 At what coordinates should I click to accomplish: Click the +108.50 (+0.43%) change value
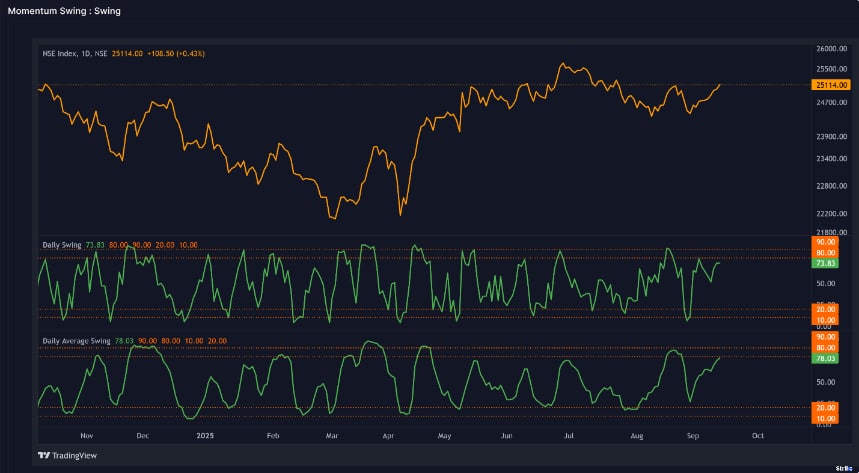[x=175, y=52]
